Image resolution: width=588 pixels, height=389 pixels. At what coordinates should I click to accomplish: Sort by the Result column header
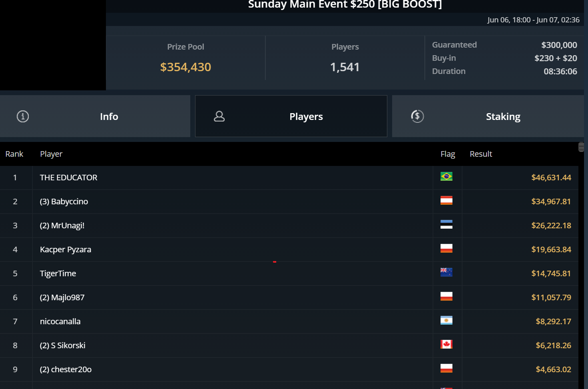(x=480, y=154)
